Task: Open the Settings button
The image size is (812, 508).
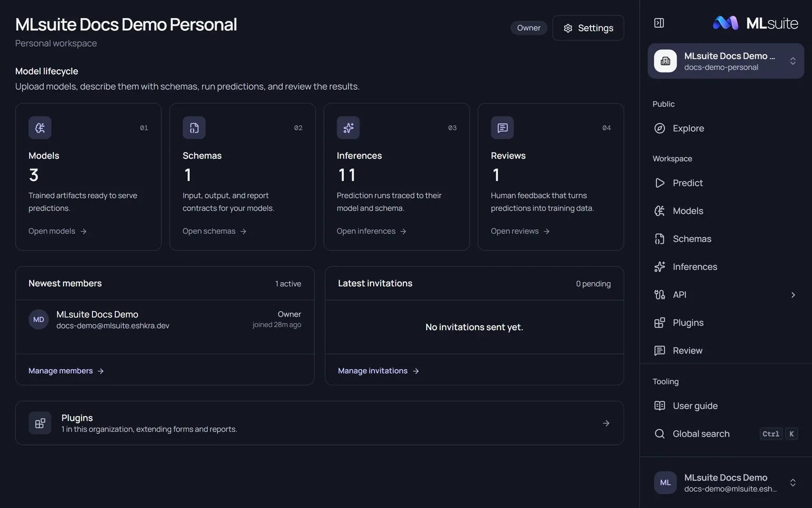Action: tap(588, 28)
